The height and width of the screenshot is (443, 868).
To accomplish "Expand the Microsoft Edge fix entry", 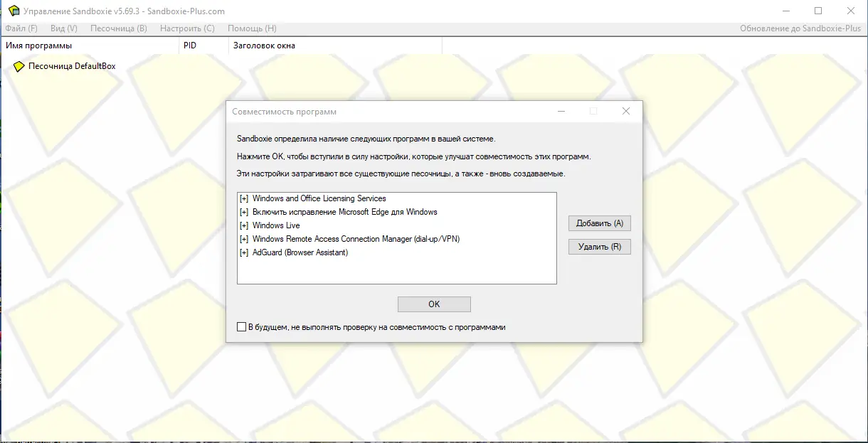I will point(244,213).
